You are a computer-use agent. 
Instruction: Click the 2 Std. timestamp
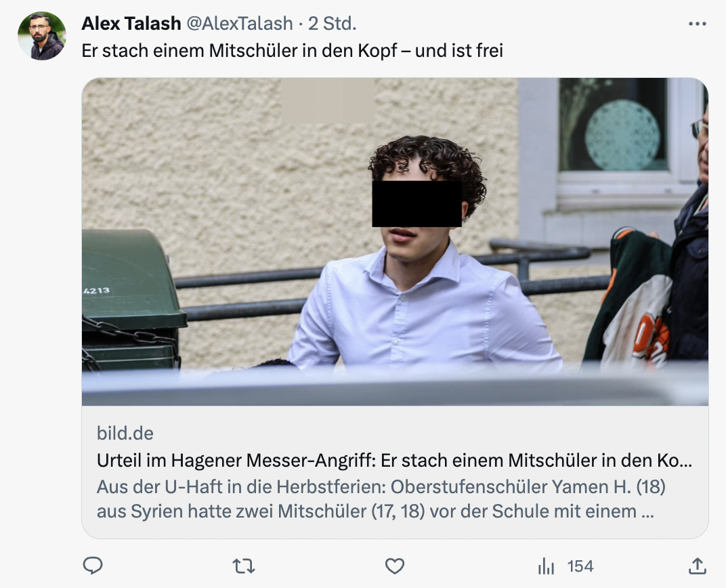pyautogui.click(x=332, y=23)
